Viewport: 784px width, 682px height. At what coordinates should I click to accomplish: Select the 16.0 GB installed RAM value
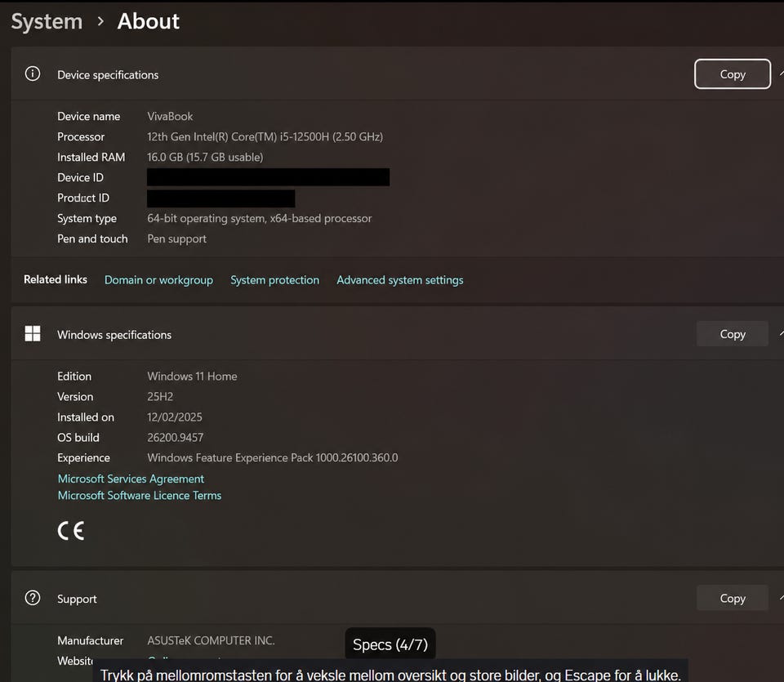pos(205,158)
